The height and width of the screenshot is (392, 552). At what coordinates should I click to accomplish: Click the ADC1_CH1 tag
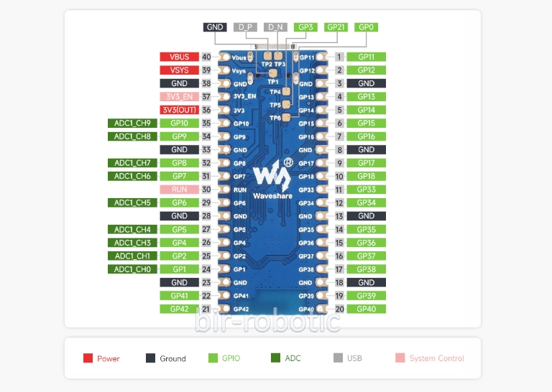[132, 256]
